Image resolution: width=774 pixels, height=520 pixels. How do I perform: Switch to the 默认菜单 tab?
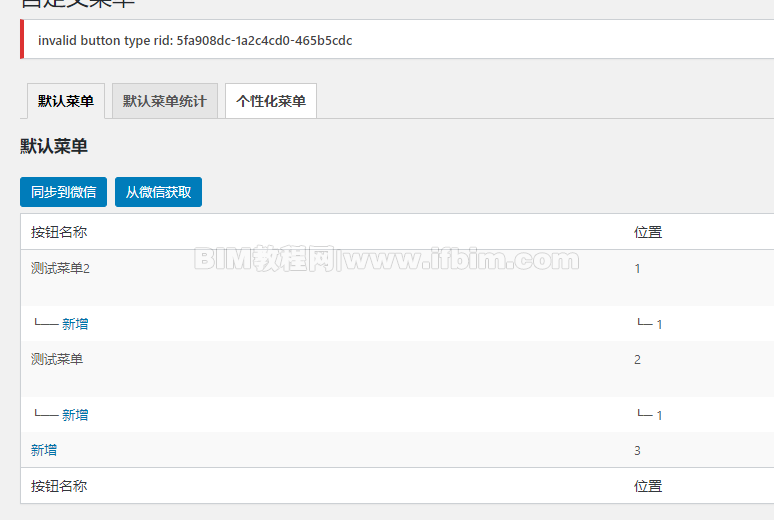pyautogui.click(x=66, y=101)
